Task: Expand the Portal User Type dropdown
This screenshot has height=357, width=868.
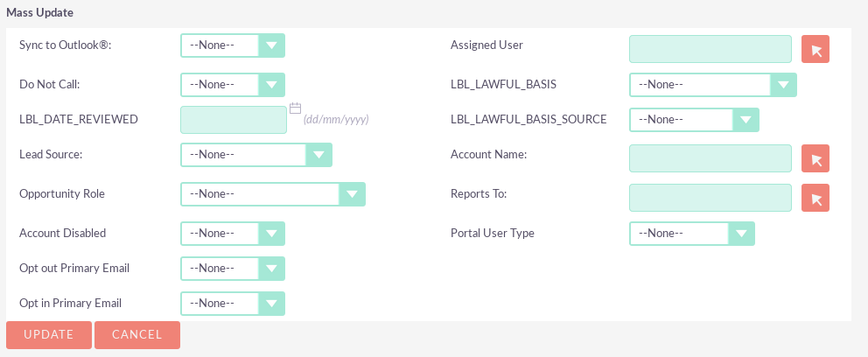Action: tap(691, 234)
